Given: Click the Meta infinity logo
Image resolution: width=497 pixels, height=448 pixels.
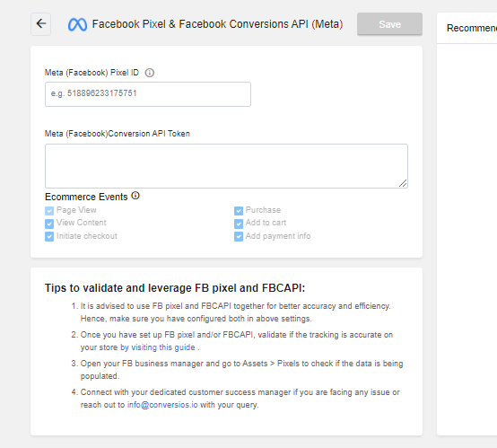Looking at the screenshot, I should point(77,24).
